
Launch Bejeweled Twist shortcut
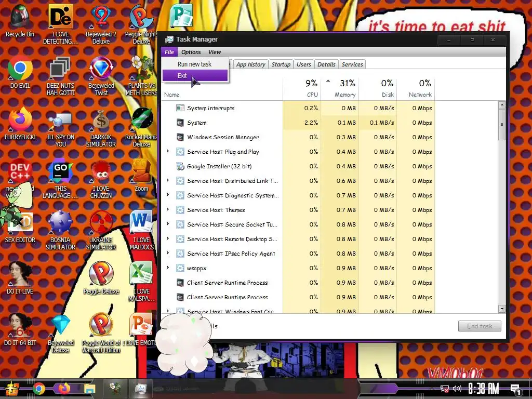pyautogui.click(x=101, y=76)
